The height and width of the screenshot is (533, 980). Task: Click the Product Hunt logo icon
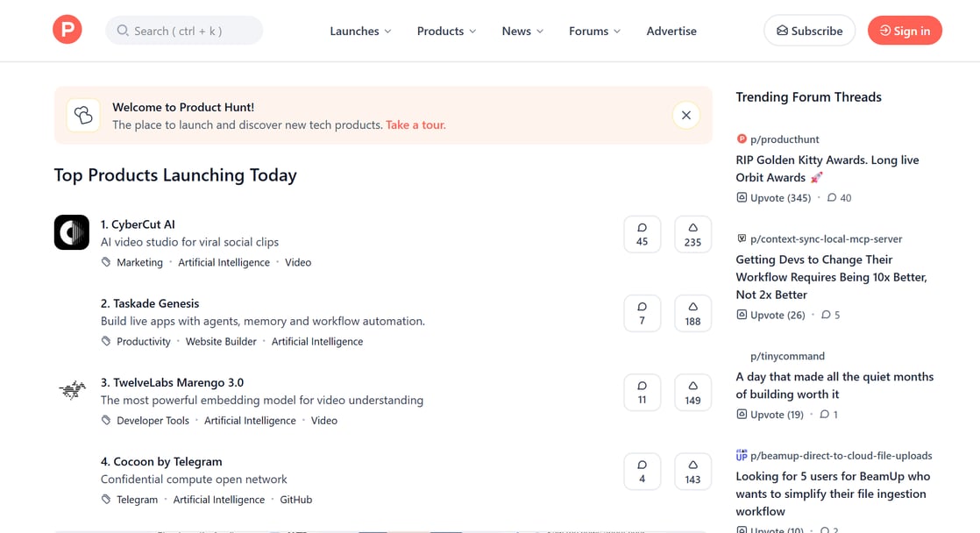[x=67, y=31]
